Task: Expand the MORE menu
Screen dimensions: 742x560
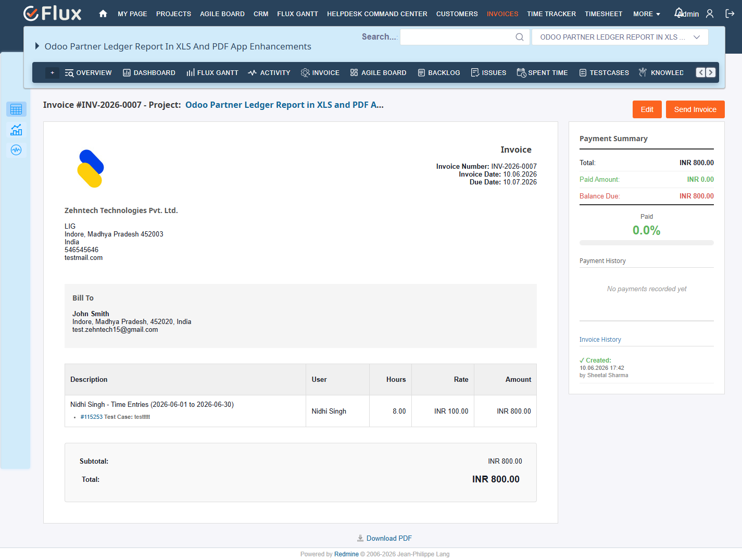Action: tap(646, 14)
